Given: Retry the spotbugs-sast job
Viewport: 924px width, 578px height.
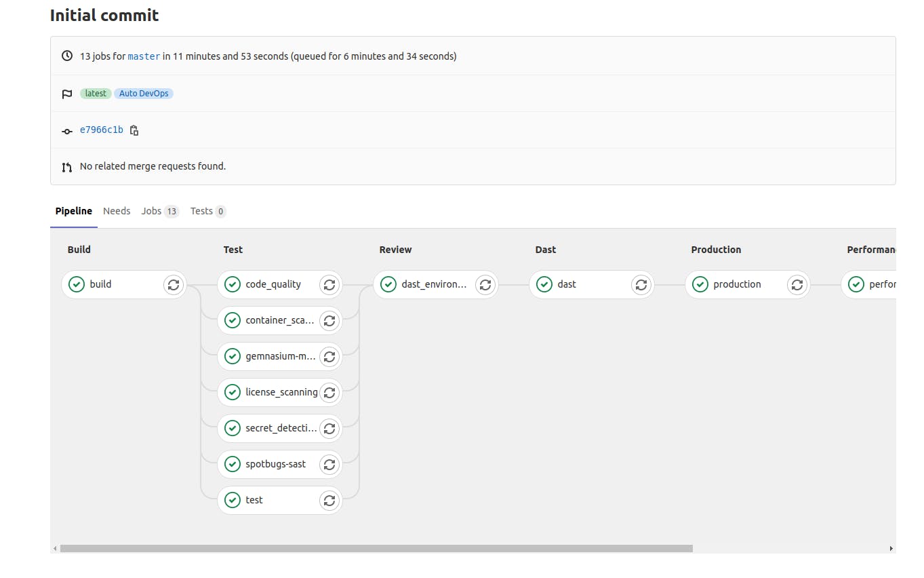Looking at the screenshot, I should [x=329, y=464].
